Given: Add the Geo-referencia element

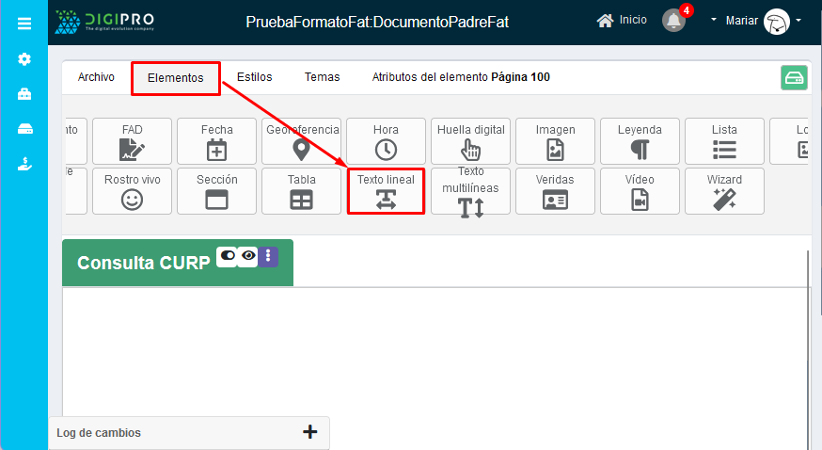Looking at the screenshot, I should tap(301, 141).
